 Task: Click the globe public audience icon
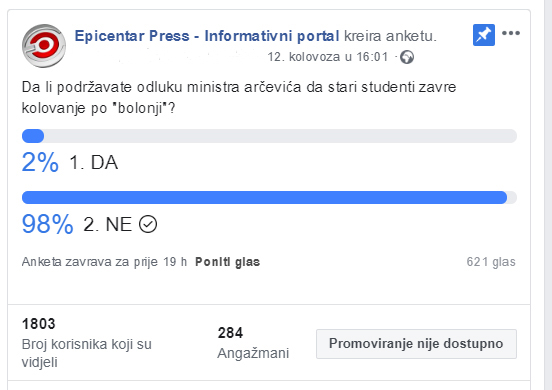407,57
